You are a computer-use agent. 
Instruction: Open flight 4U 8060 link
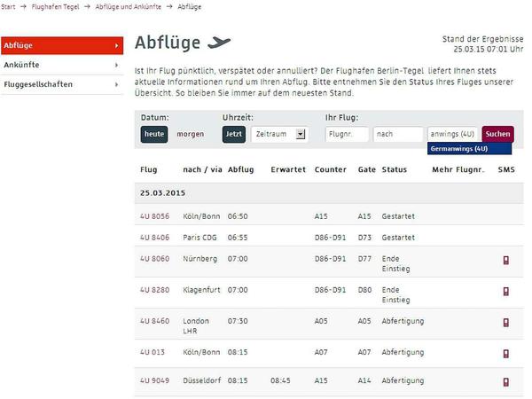point(154,259)
